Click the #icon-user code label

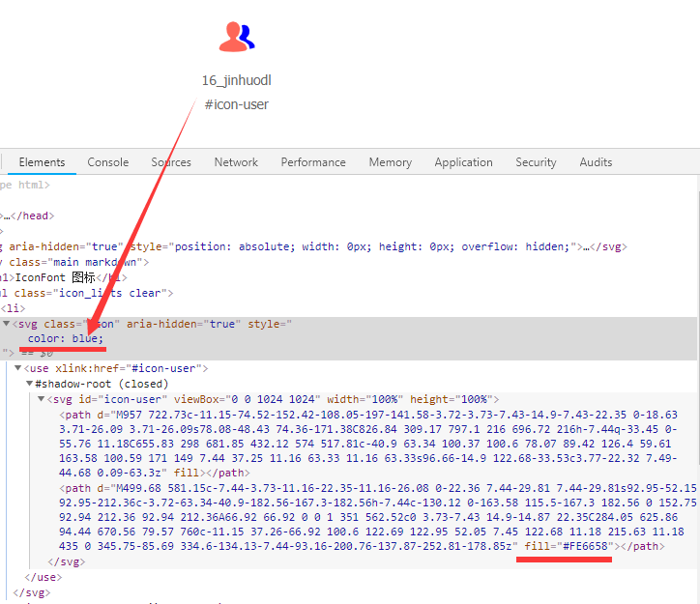tap(237, 104)
